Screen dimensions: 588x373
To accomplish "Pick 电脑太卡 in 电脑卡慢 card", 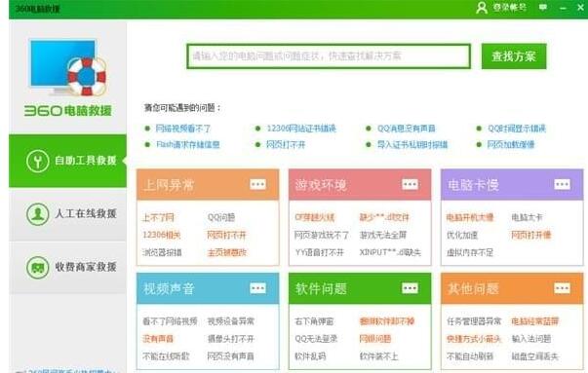I will click(527, 217).
